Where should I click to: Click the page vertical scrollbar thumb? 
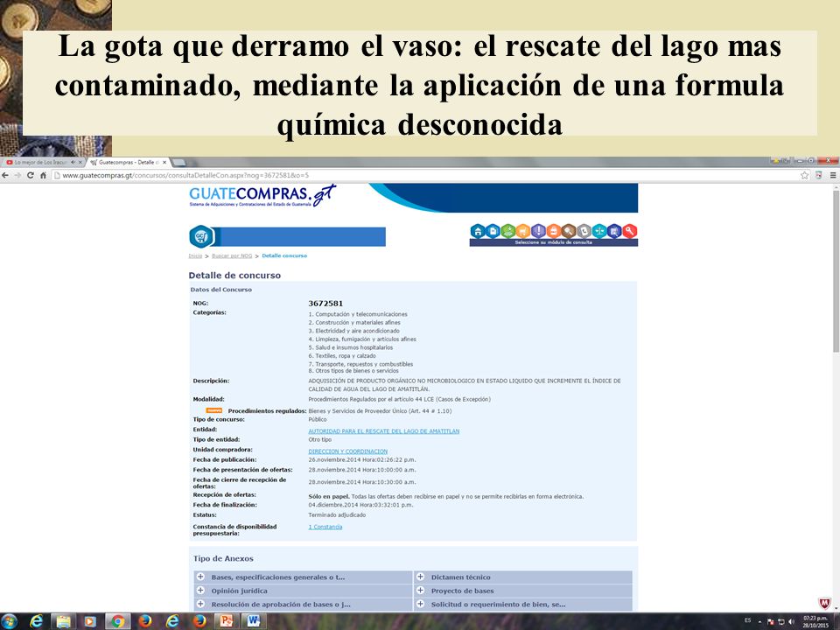[x=836, y=270]
